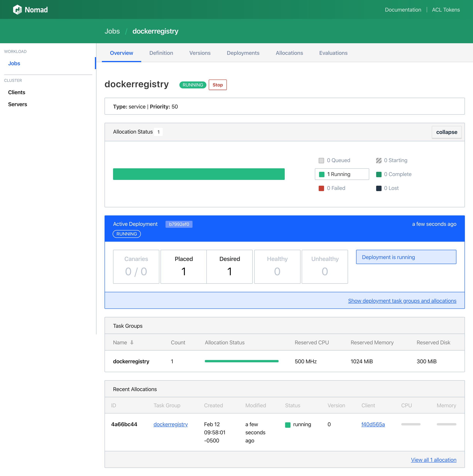Select Jobs in the Workload sidebar
473x476 pixels.
14,63
